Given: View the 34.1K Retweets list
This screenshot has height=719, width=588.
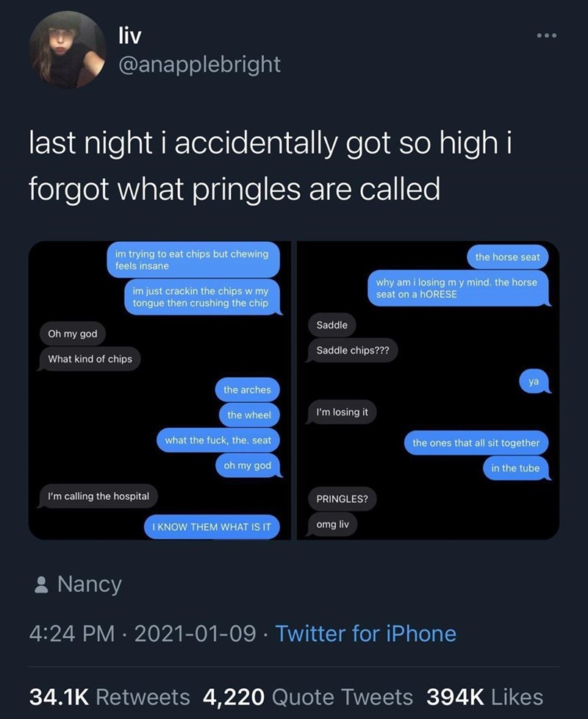Looking at the screenshot, I should 110,696.
